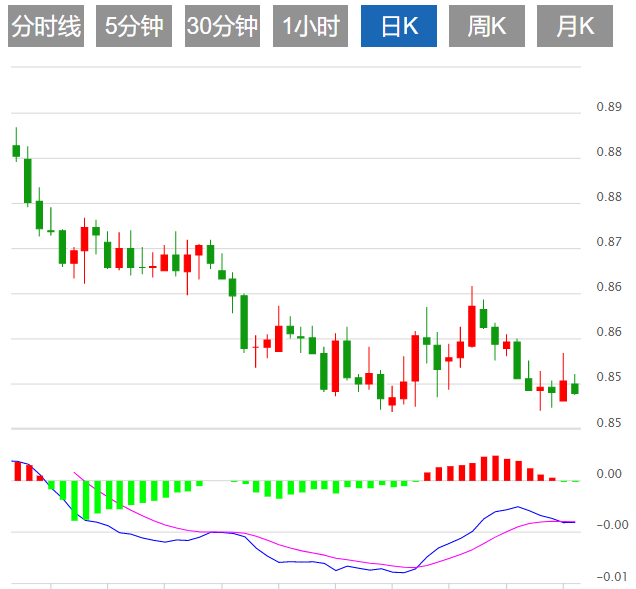Click the 0.89 price axis label

609,107
